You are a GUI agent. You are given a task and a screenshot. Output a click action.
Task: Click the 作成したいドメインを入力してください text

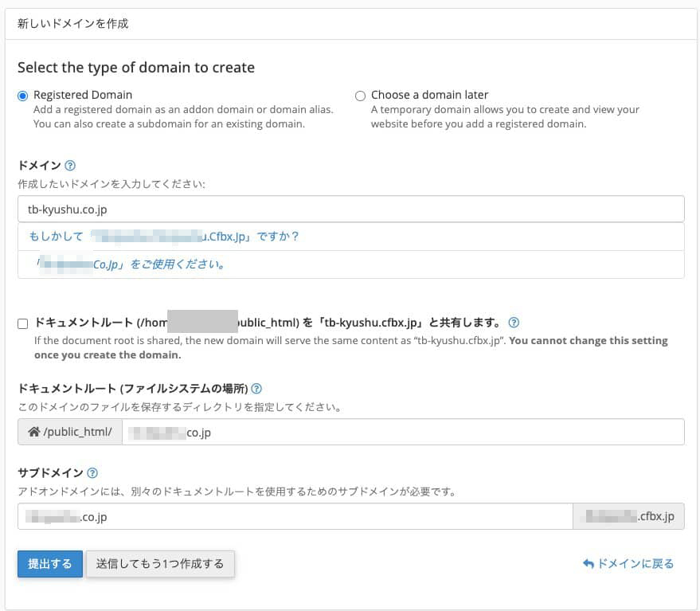click(x=111, y=184)
